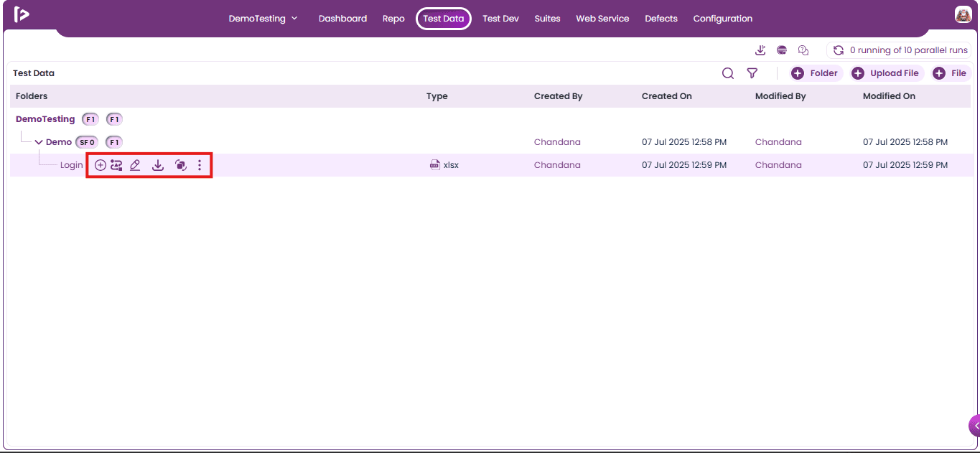Navigate to the Suites tab
This screenshot has width=980, height=453.
pos(547,19)
